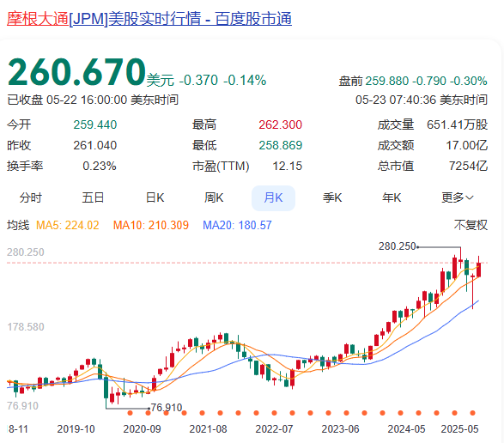
Task: Open the 不复权 adjustment option
Action: click(471, 225)
